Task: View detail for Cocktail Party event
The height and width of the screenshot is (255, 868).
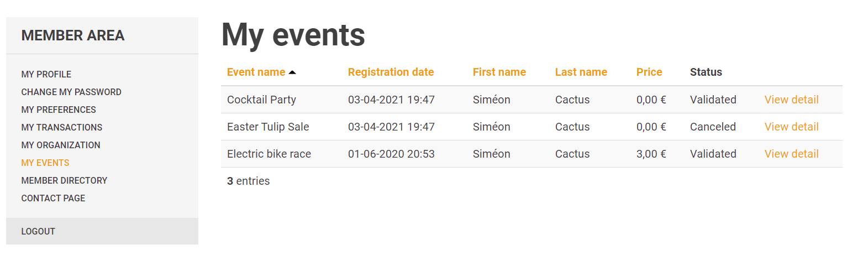Action: 791,100
